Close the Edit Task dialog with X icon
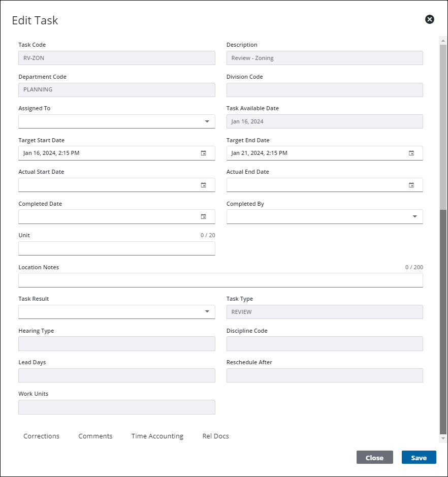 click(429, 19)
